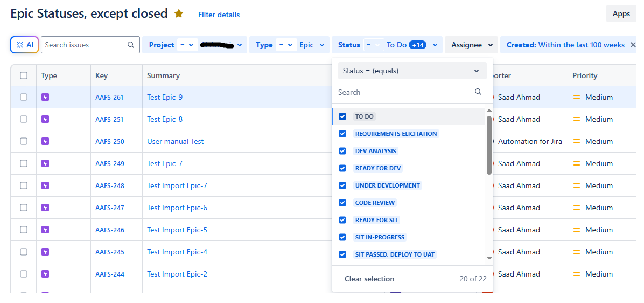Toggle the select-all header checkbox
The width and height of the screenshot is (644, 303).
coord(24,75)
